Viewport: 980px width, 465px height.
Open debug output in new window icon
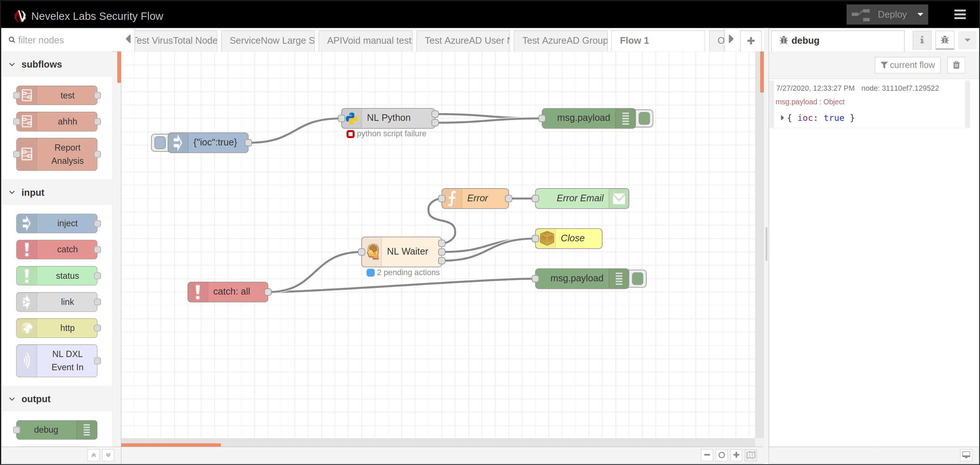(966, 455)
